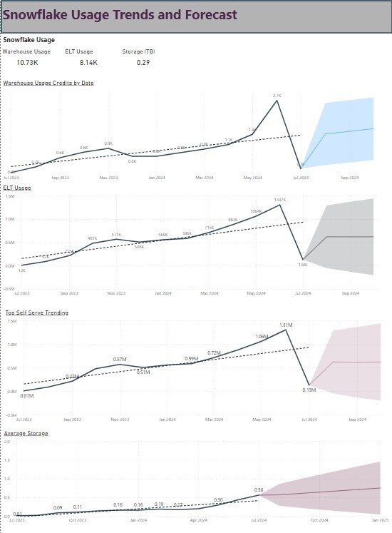Open the ELT Usage chart heading
392x533 pixels.
[x=17, y=188]
